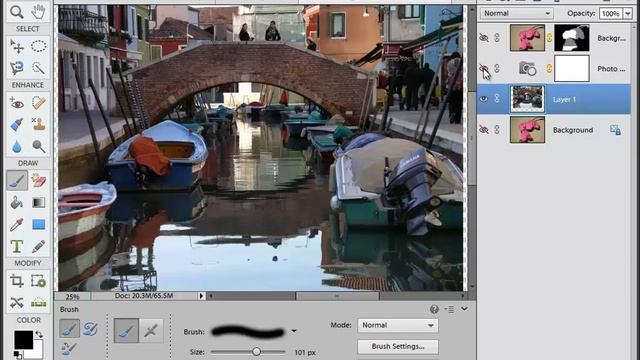The width and height of the screenshot is (640, 360).
Task: Open the black foreground color swatch
Action: [x=23, y=340]
